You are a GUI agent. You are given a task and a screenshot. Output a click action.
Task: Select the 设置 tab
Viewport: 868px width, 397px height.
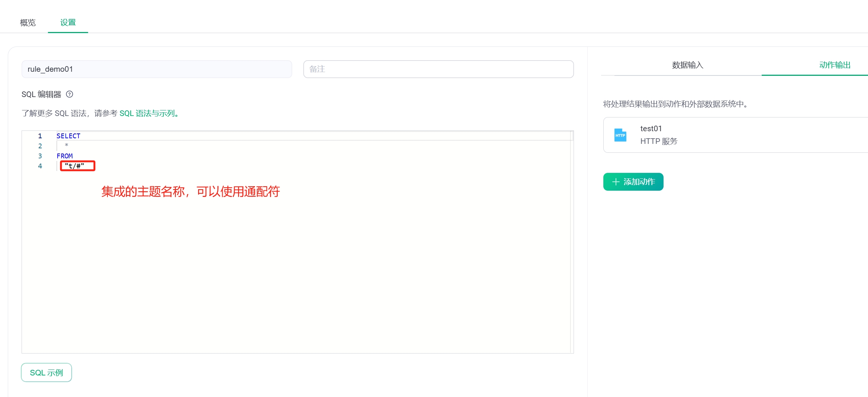tap(68, 23)
